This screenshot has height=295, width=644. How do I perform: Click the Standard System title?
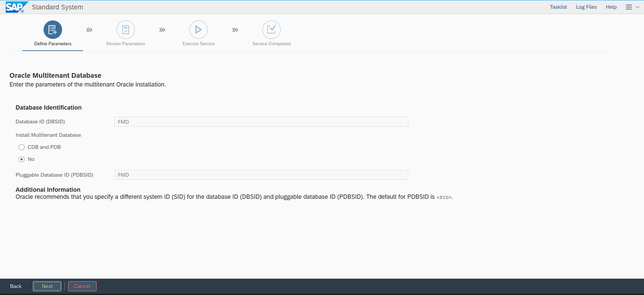57,7
